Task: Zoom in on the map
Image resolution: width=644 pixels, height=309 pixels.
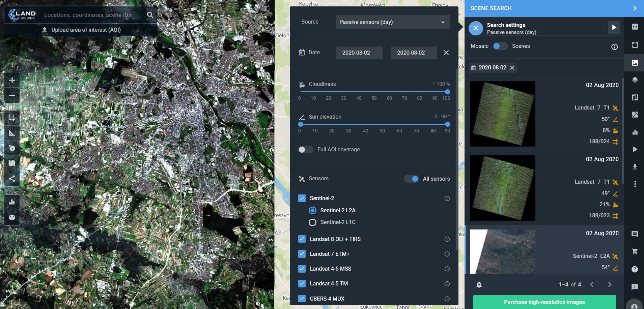Action: 12,81
